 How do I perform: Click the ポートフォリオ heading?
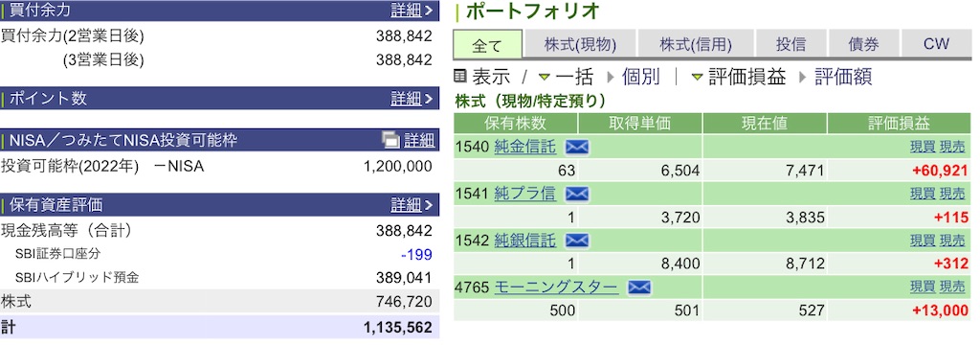pos(533,11)
